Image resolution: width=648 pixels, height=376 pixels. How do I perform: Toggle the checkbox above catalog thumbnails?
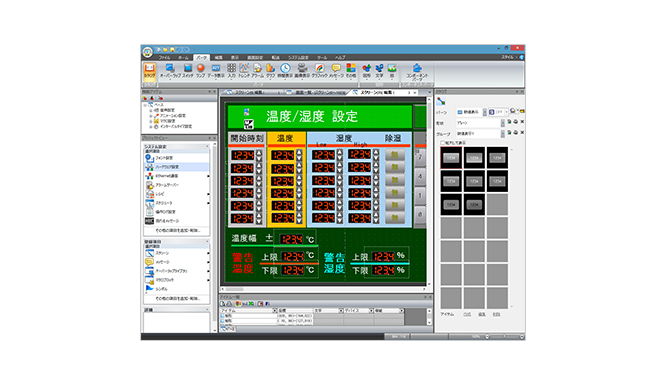(443, 143)
